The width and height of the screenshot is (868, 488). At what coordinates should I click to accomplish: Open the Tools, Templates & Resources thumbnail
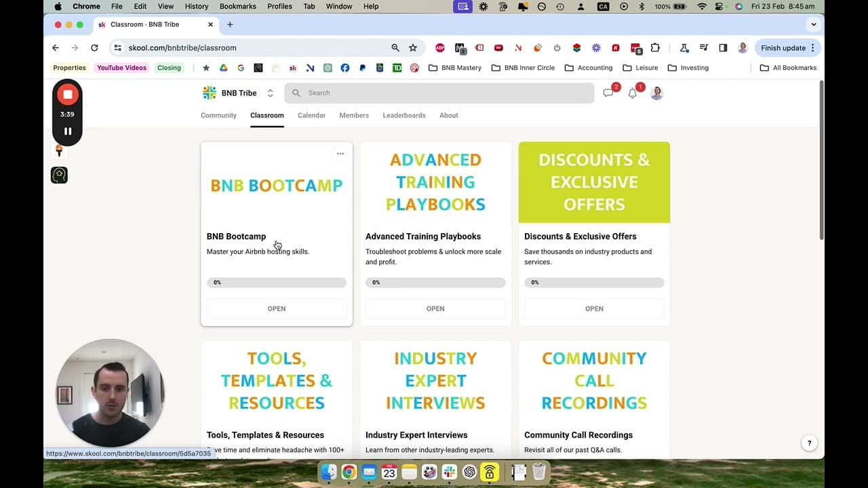tap(277, 381)
